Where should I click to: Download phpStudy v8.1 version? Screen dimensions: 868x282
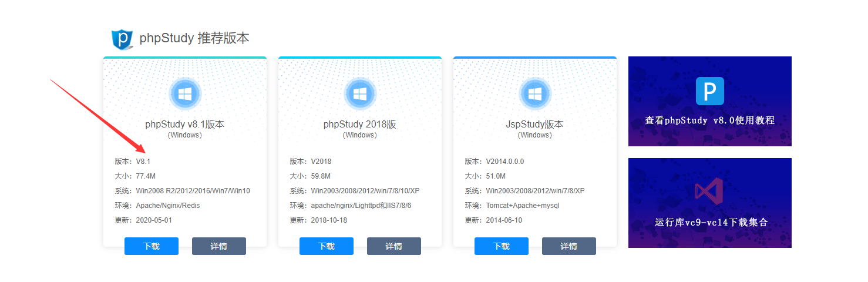tap(152, 246)
